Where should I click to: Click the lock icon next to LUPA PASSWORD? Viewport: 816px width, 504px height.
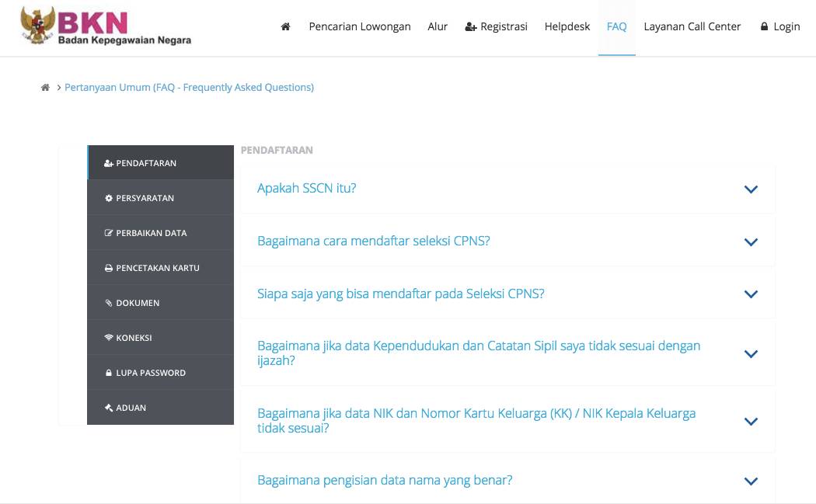point(108,373)
